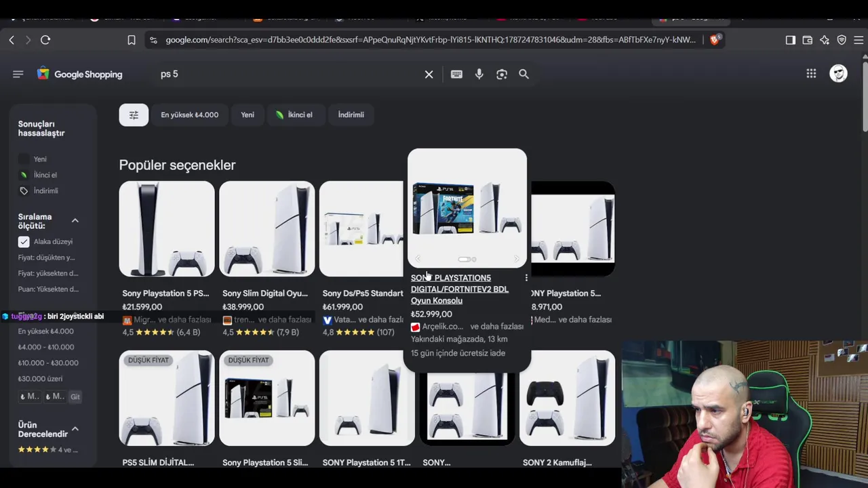Open three-dot menu on the Fortnite bundle card
Image resolution: width=868 pixels, height=488 pixels.
point(526,278)
